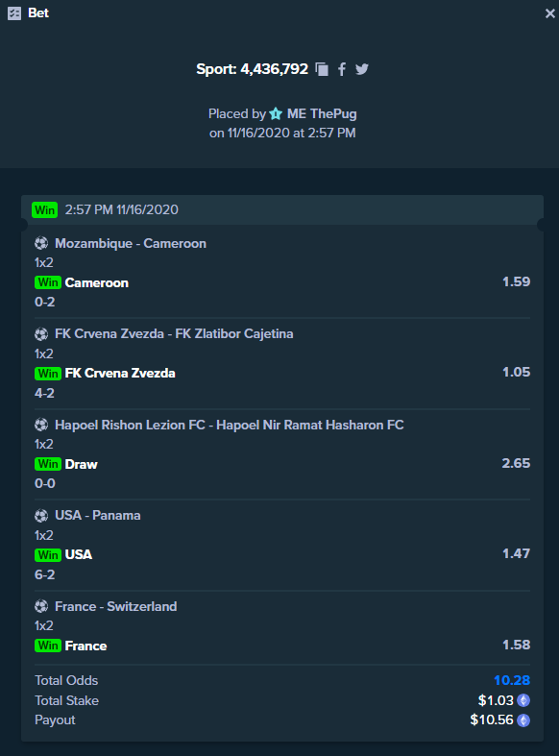Click the Bet slip icon in header

[x=14, y=13]
